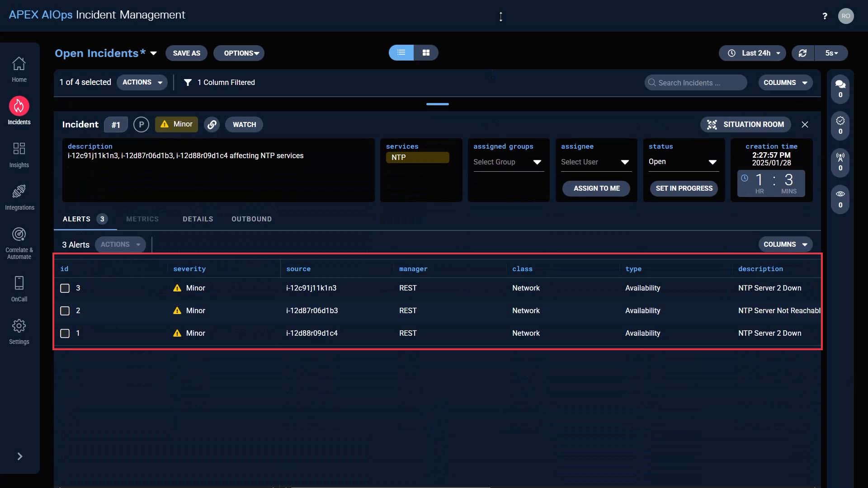Open the checkmark badge side panel icon

[x=840, y=125]
